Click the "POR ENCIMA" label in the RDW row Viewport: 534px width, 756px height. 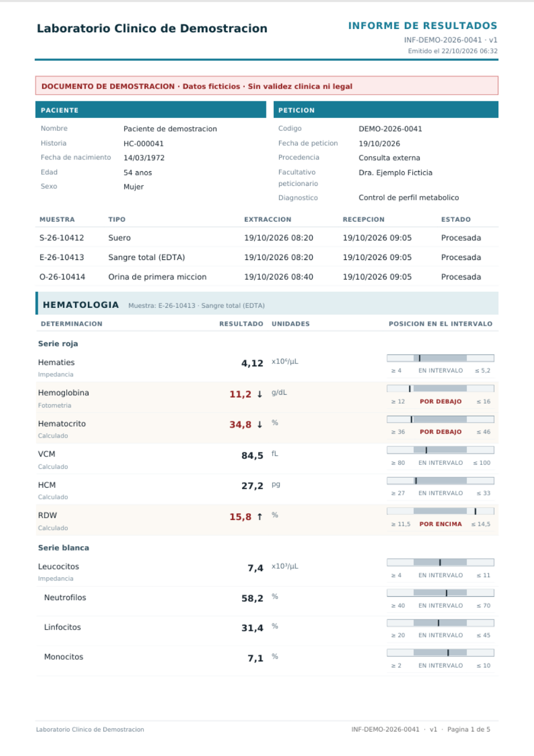pyautogui.click(x=441, y=524)
